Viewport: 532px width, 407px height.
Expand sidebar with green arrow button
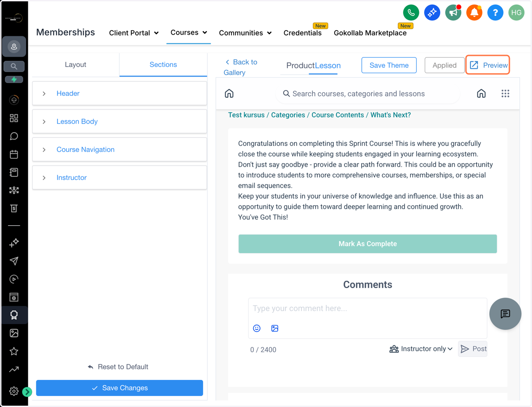pyautogui.click(x=27, y=391)
